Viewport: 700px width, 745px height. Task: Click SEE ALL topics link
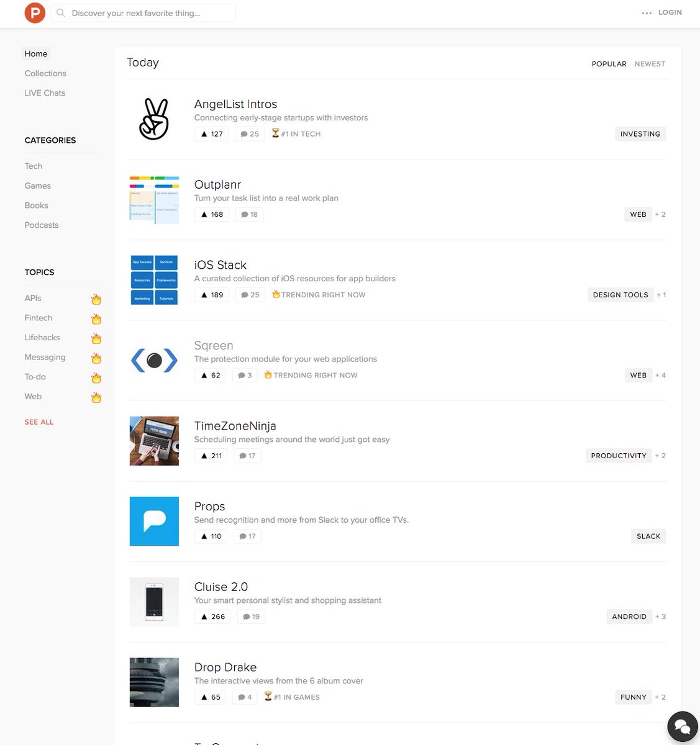pos(39,422)
